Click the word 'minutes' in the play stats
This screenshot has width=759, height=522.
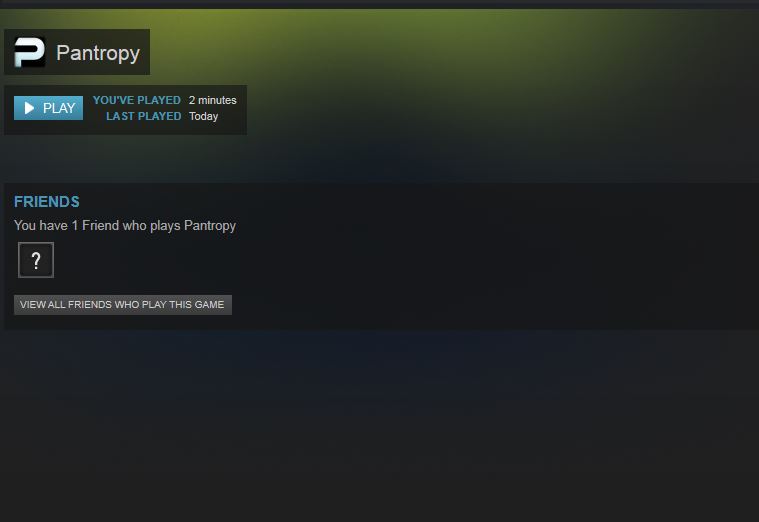pos(217,100)
